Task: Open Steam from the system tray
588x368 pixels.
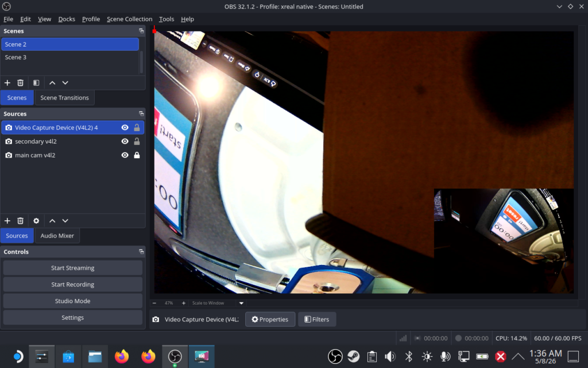Action: click(353, 356)
